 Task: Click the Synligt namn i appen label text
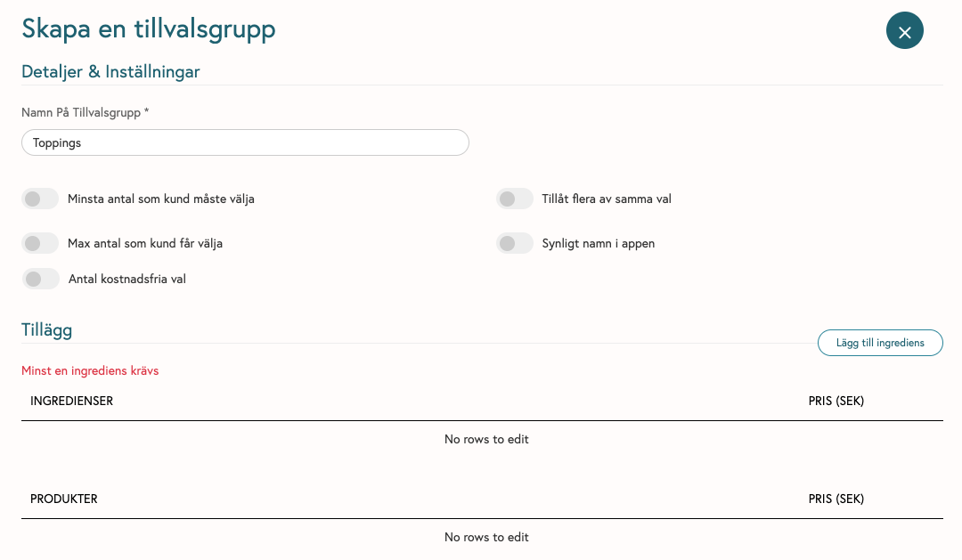599,244
